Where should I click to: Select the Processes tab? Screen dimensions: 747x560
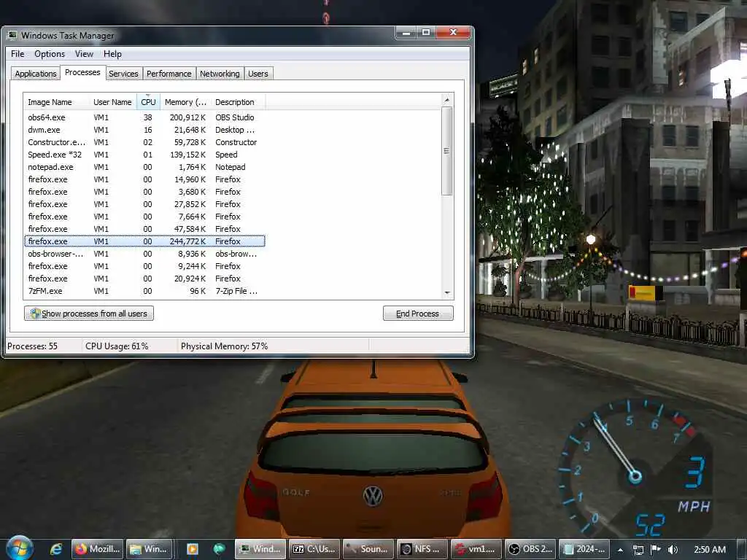82,72
